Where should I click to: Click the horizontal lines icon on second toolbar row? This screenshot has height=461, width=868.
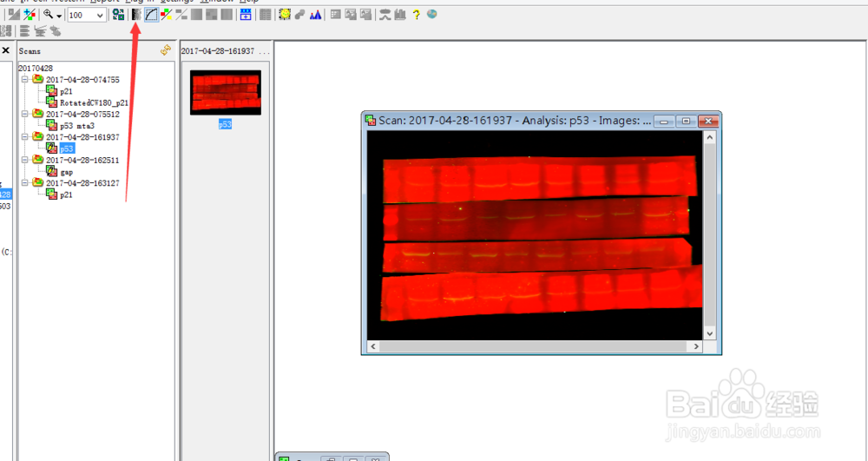point(24,31)
